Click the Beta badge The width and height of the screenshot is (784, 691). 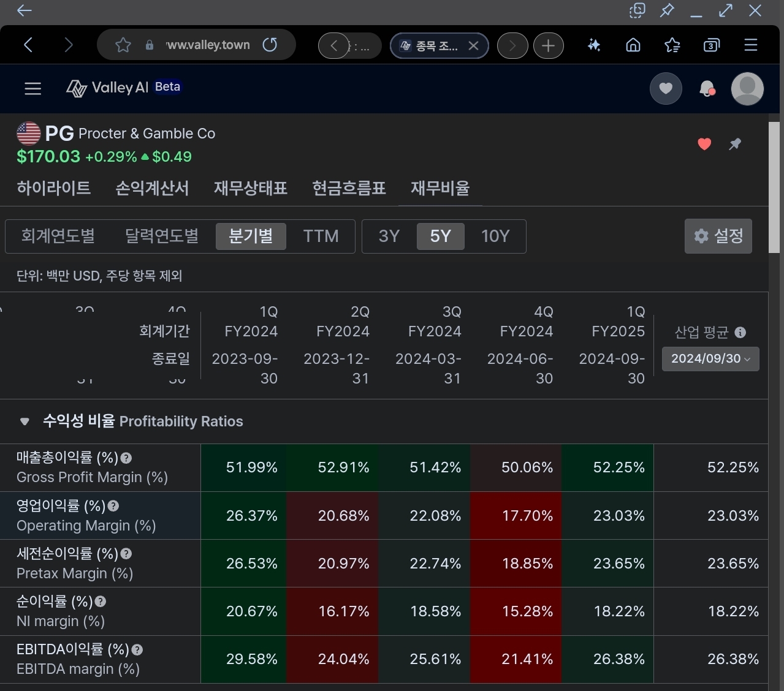(167, 87)
